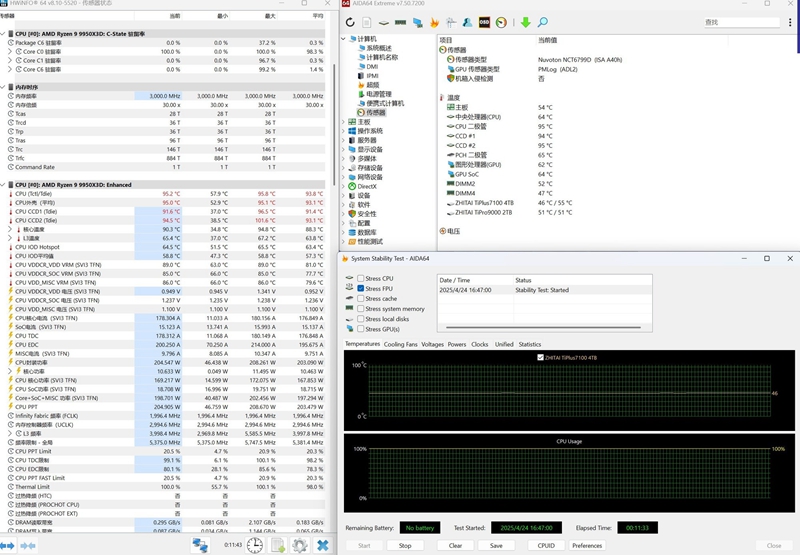Open HWiNFO settings gear icon
800x555 pixels.
tap(299, 545)
